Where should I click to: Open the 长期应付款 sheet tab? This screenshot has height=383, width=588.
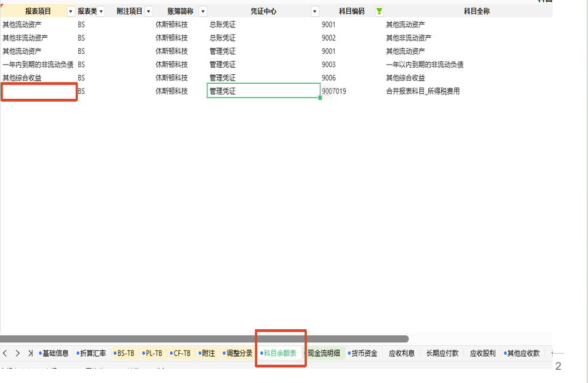click(x=442, y=353)
